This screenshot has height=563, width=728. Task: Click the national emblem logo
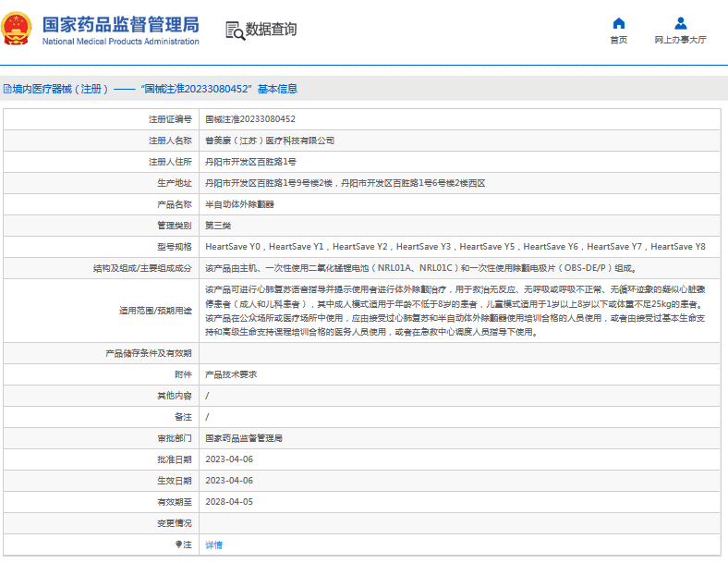pyautogui.click(x=17, y=29)
